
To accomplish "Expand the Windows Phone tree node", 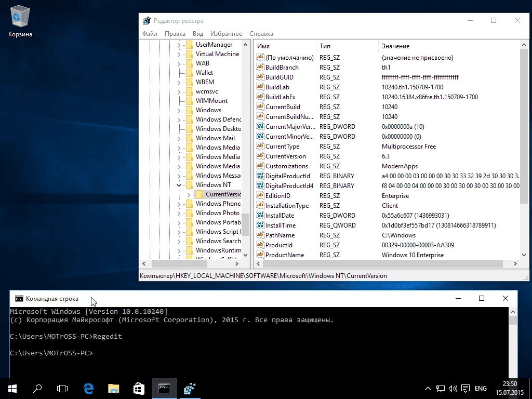I will (x=179, y=204).
